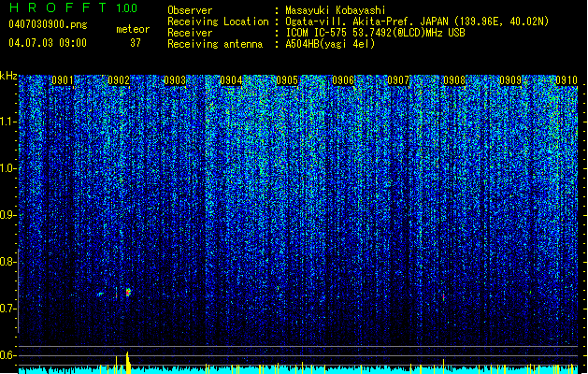
Task: Click the 0909 time marker
Action: coord(510,80)
